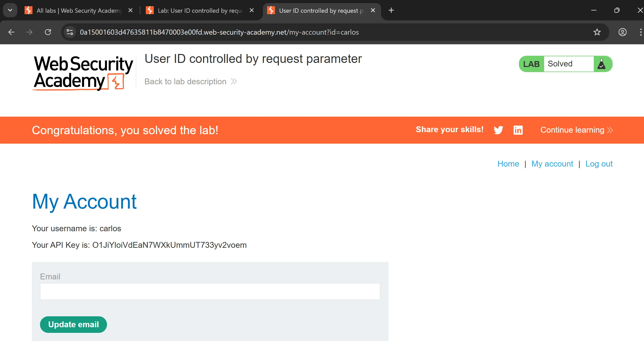Viewport: 644px width, 341px height.
Task: Open a new browser tab
Action: point(391,10)
